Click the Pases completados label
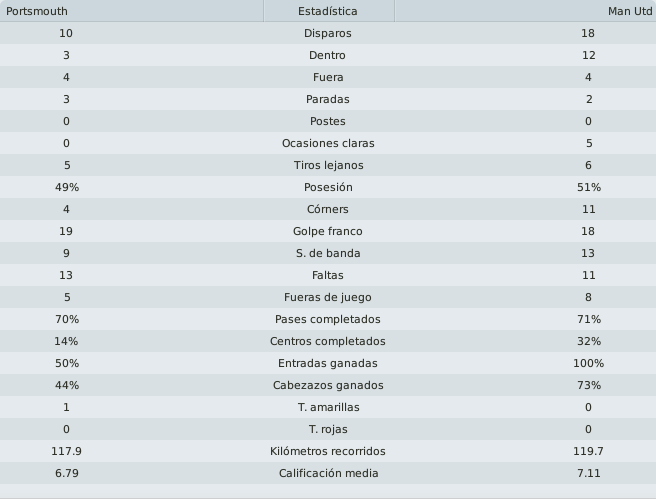The height and width of the screenshot is (499, 656). point(328,319)
